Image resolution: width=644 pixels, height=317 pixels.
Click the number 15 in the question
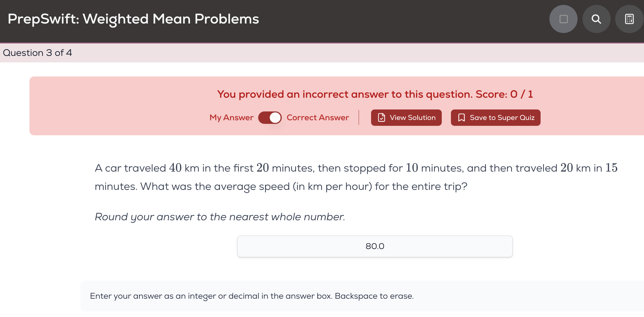(x=611, y=168)
